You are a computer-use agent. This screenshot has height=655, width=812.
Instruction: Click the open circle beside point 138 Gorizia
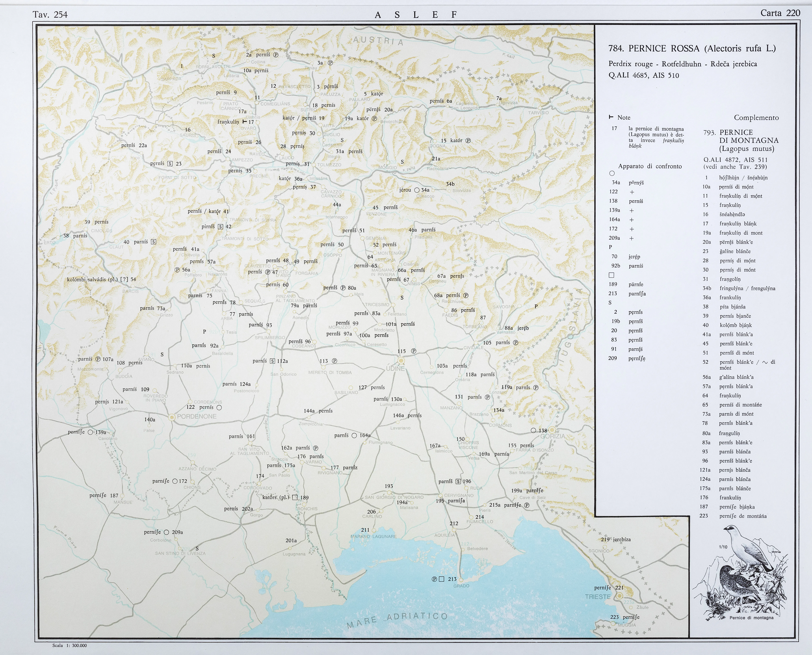pyautogui.click(x=533, y=431)
